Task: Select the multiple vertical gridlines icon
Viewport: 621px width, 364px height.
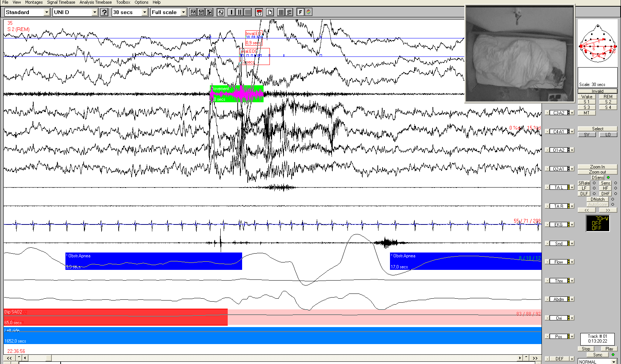Action: pos(248,12)
